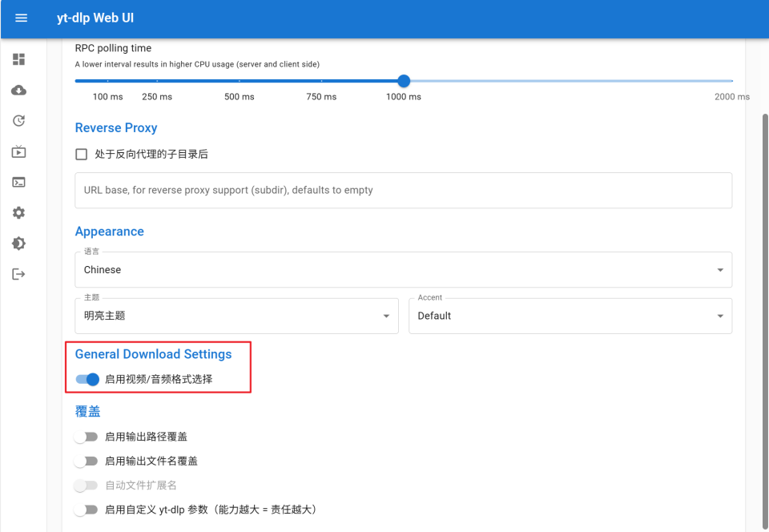The image size is (769, 532).
Task: Toggle the 自动文件扩展名 switch
Action: coord(86,486)
